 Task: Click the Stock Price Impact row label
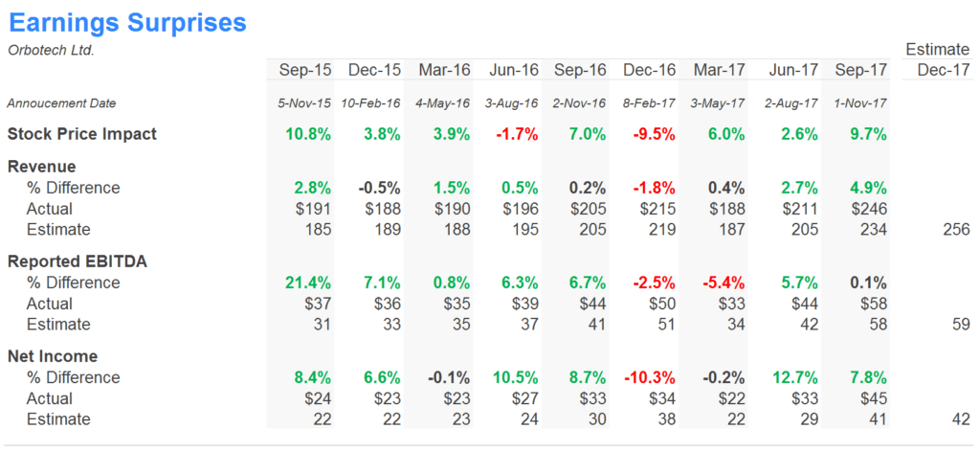pos(81,134)
